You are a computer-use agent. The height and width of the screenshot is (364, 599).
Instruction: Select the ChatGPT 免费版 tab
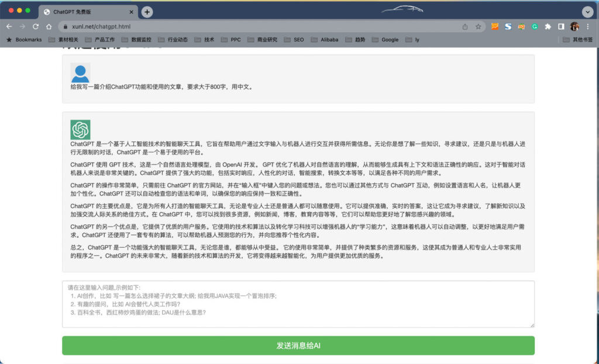[87, 12]
